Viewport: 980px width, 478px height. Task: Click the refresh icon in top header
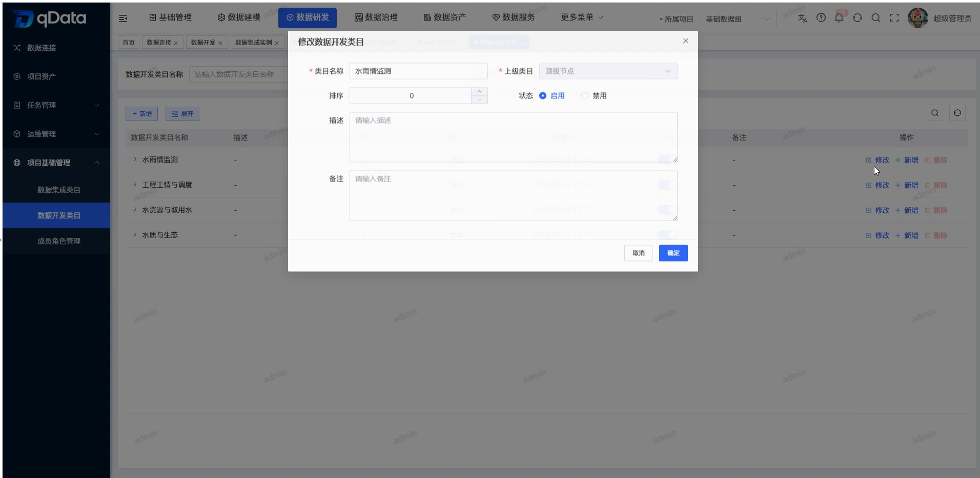[x=857, y=18]
